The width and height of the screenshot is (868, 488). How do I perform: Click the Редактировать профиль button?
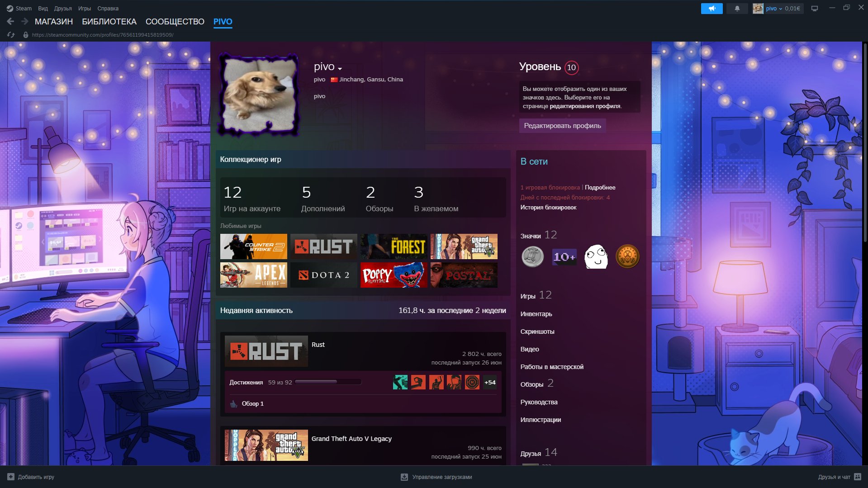coord(562,126)
